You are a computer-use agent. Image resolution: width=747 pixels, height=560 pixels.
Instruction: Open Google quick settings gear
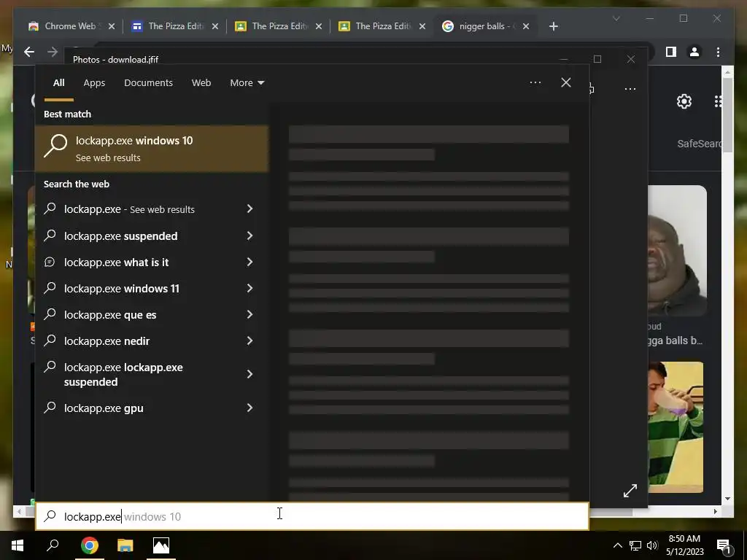684,101
